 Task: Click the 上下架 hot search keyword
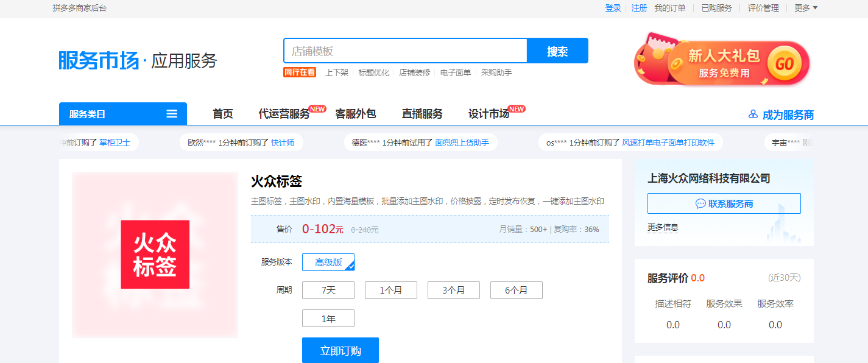tap(337, 72)
